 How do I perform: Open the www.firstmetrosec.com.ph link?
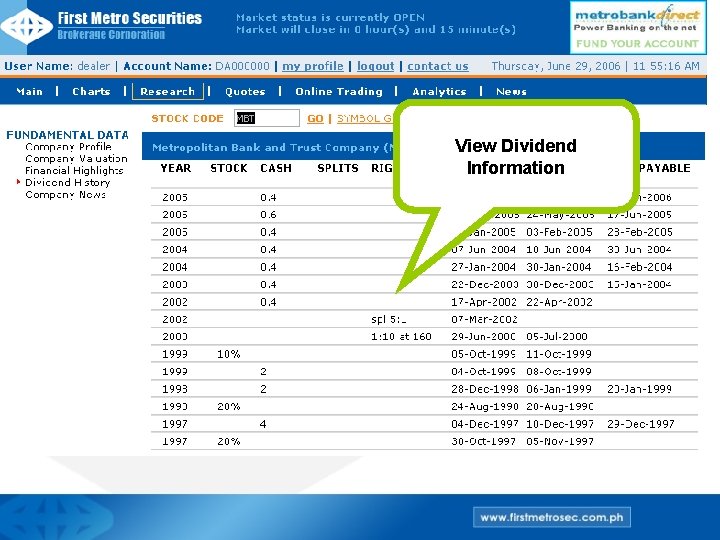coord(551,518)
